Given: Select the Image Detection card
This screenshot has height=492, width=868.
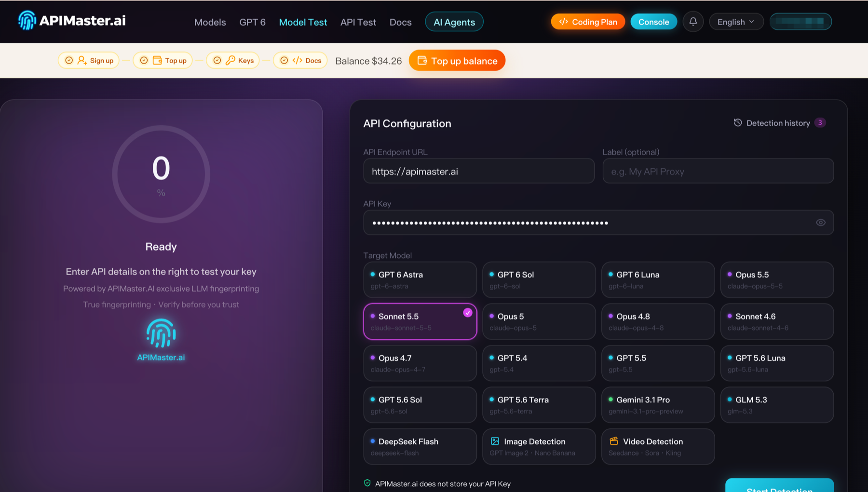Looking at the screenshot, I should (539, 447).
